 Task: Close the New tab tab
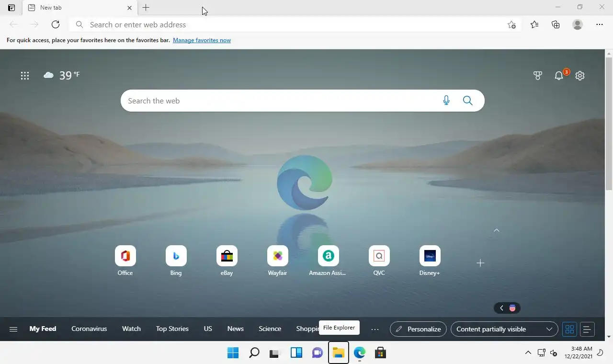click(x=129, y=8)
